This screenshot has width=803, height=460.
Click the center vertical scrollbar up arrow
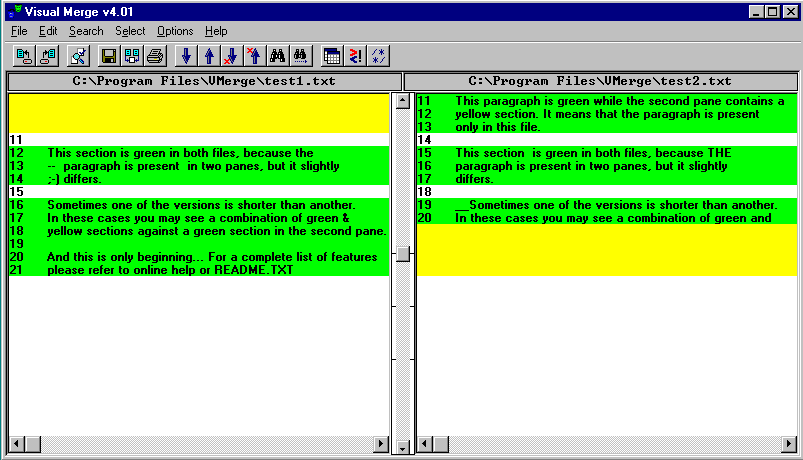tap(403, 101)
